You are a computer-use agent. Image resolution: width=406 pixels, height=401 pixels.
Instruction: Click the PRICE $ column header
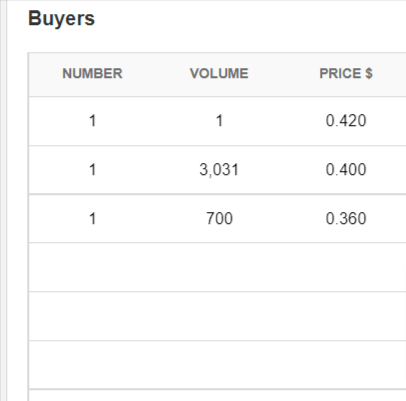pos(346,74)
